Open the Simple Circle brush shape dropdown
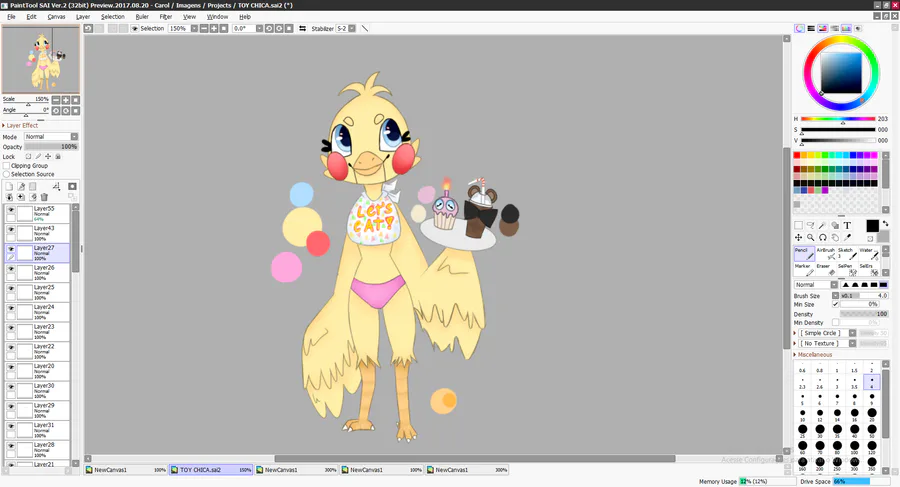 (852, 333)
